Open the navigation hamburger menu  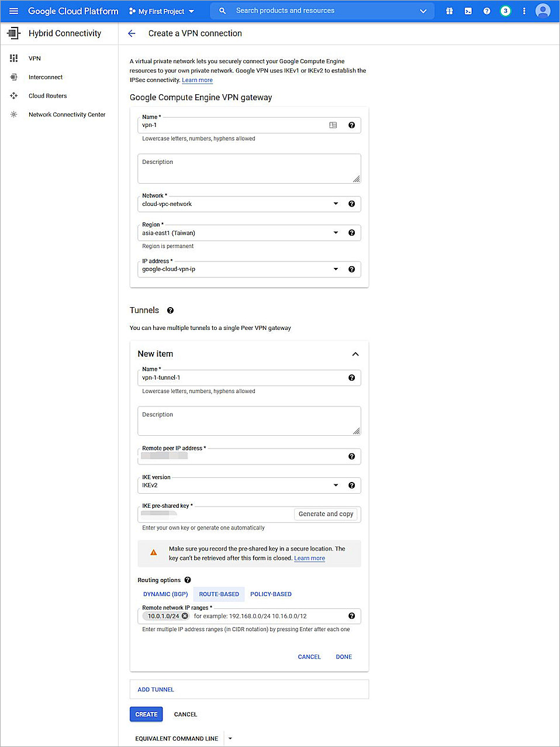[x=13, y=11]
